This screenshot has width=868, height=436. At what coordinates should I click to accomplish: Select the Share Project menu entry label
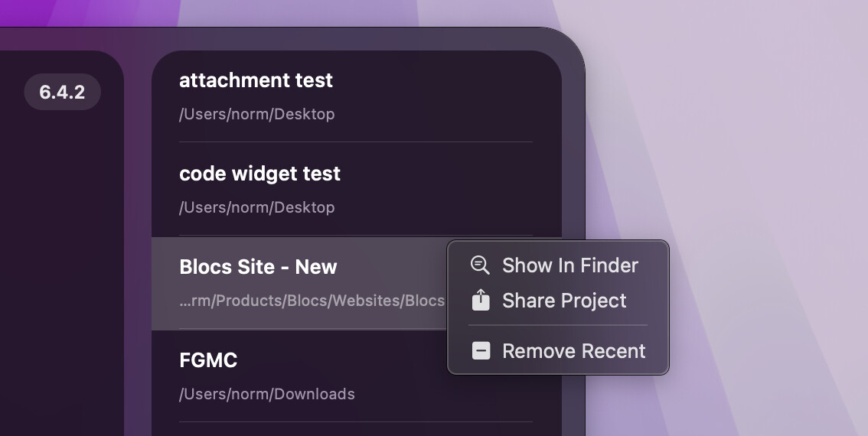click(x=564, y=301)
